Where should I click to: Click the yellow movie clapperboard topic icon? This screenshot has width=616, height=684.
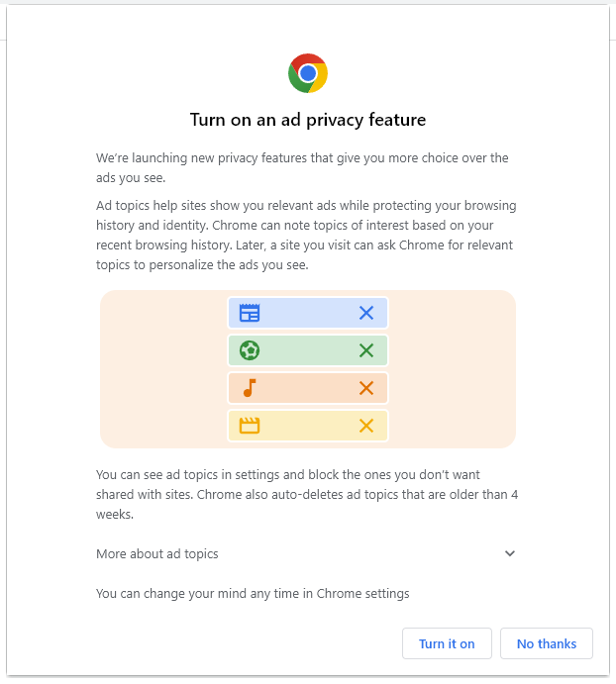click(250, 426)
